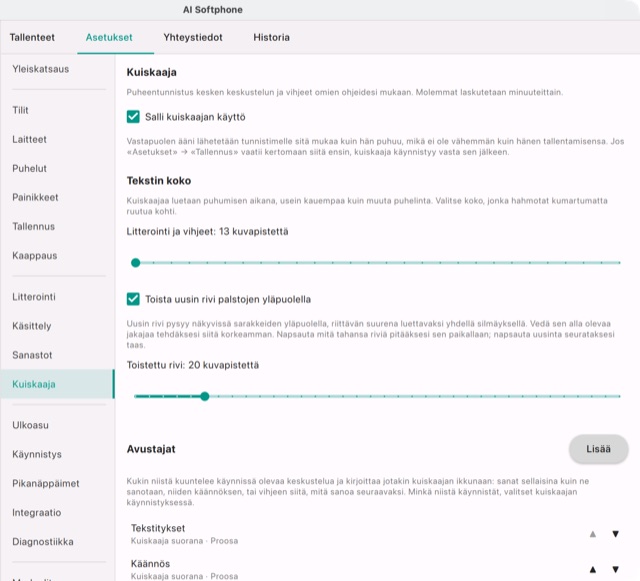This screenshot has width=640, height=581.
Task: Open Kaappaus settings
Action: 57,256
